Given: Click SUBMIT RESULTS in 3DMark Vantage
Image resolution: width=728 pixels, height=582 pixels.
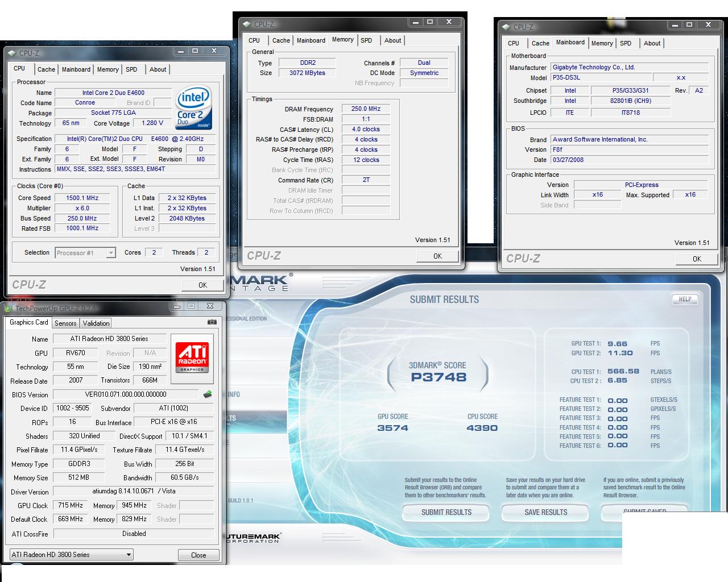Looking at the screenshot, I should point(446,512).
